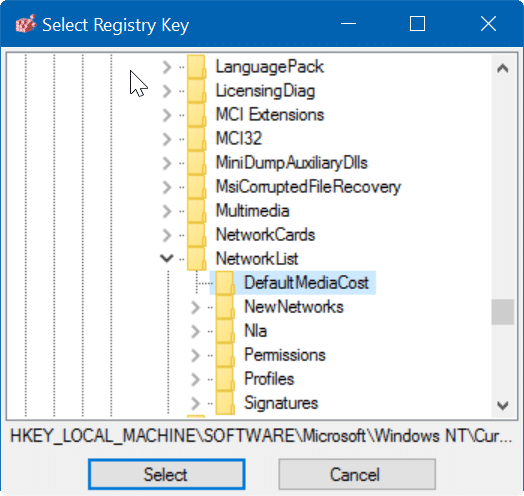This screenshot has width=524, height=496.
Task: Expand the NewNetworks subkey
Action: pos(195,307)
